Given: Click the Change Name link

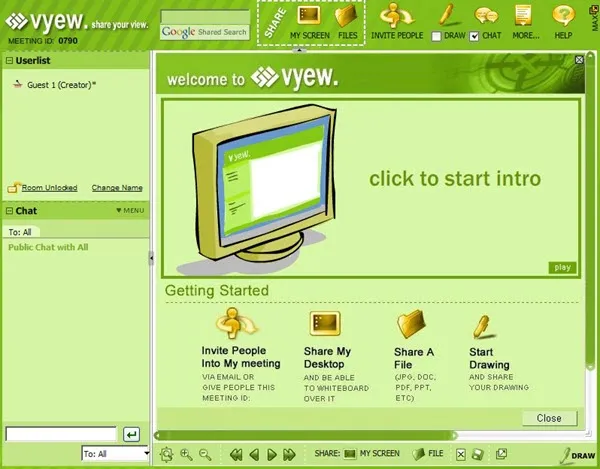Looking at the screenshot, I should (x=117, y=188).
